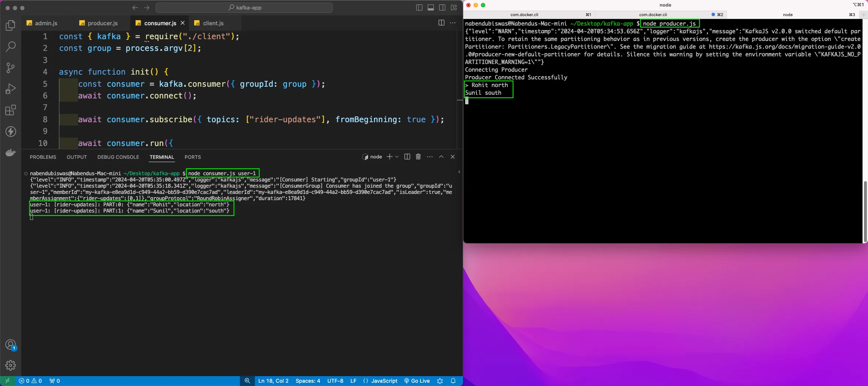Start Go Live server

click(417, 381)
